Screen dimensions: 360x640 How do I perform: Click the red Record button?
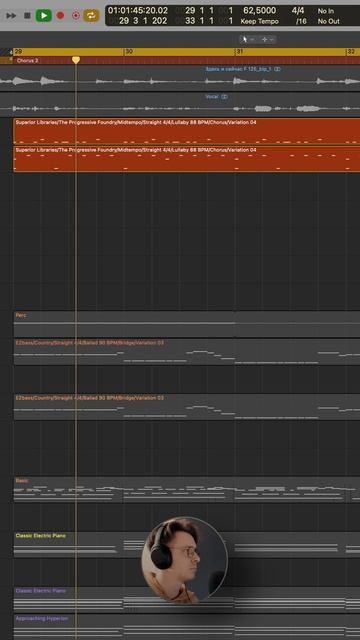(x=60, y=16)
